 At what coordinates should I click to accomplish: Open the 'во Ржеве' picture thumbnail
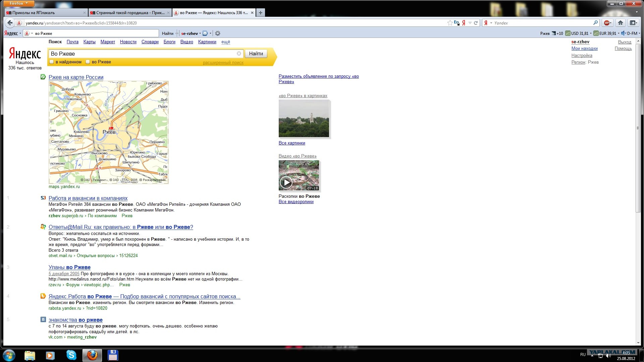coord(304,119)
